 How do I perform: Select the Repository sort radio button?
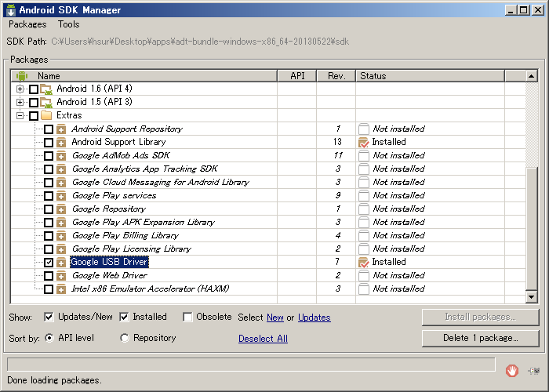(x=125, y=338)
